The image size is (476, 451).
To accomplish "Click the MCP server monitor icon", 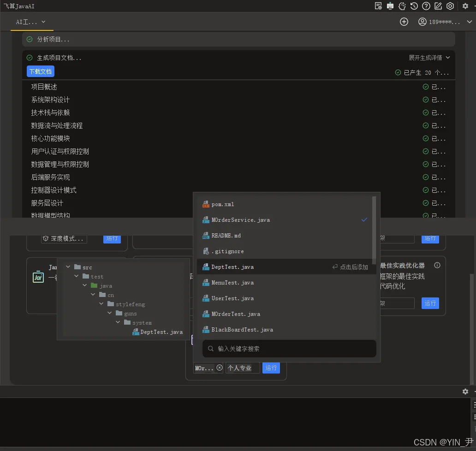I will pos(390,6).
